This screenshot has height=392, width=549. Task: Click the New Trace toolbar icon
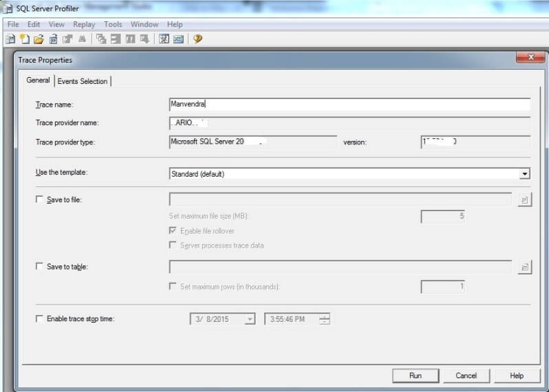(x=10, y=39)
